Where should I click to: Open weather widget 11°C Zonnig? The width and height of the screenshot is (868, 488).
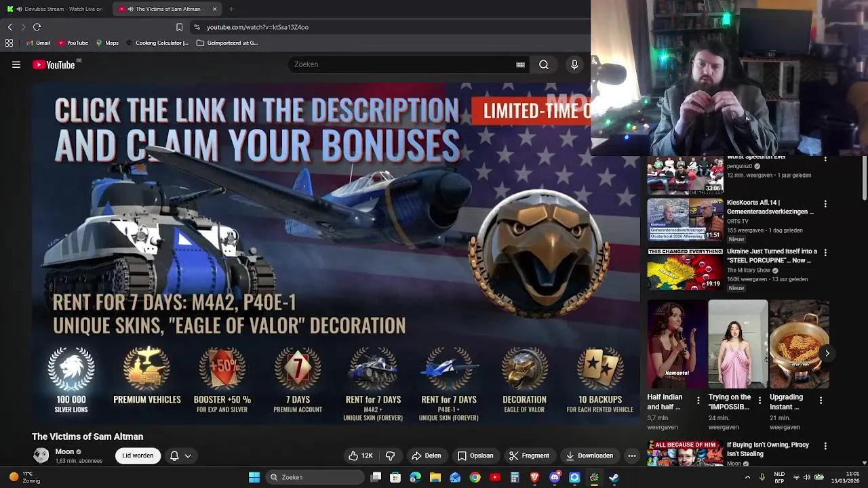(24, 477)
